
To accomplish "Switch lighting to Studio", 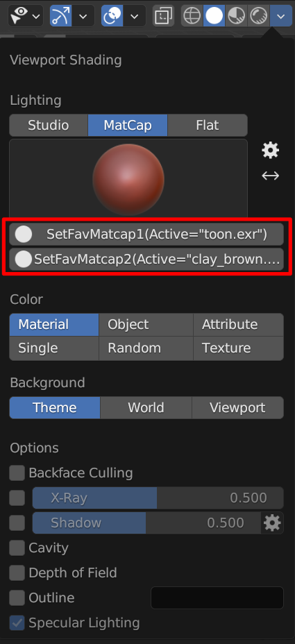I will point(49,126).
